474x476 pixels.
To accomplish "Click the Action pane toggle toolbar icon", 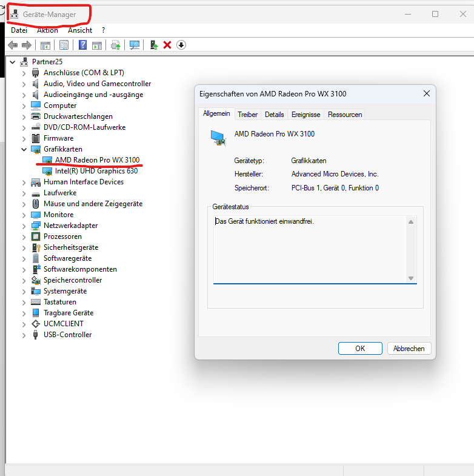I will pos(97,45).
